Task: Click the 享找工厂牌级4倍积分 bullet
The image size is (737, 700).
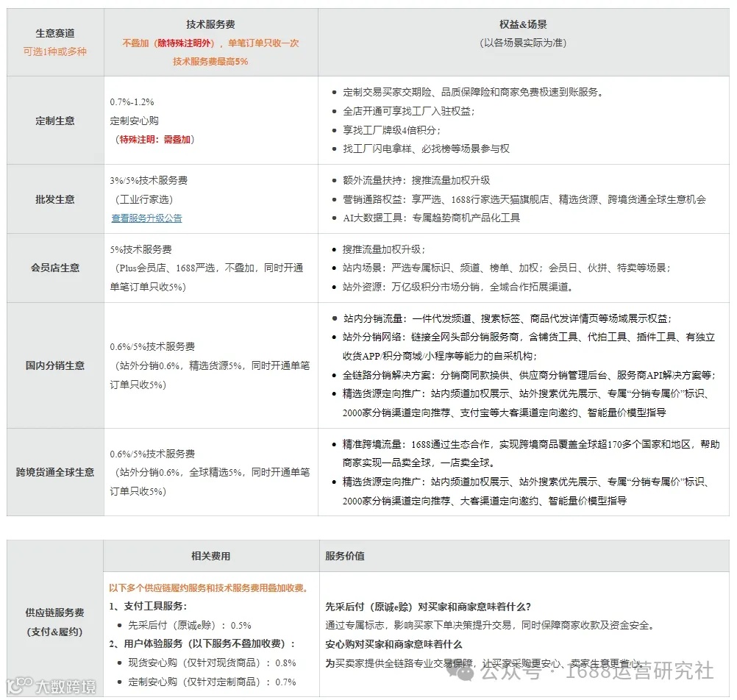Action: 391,130
